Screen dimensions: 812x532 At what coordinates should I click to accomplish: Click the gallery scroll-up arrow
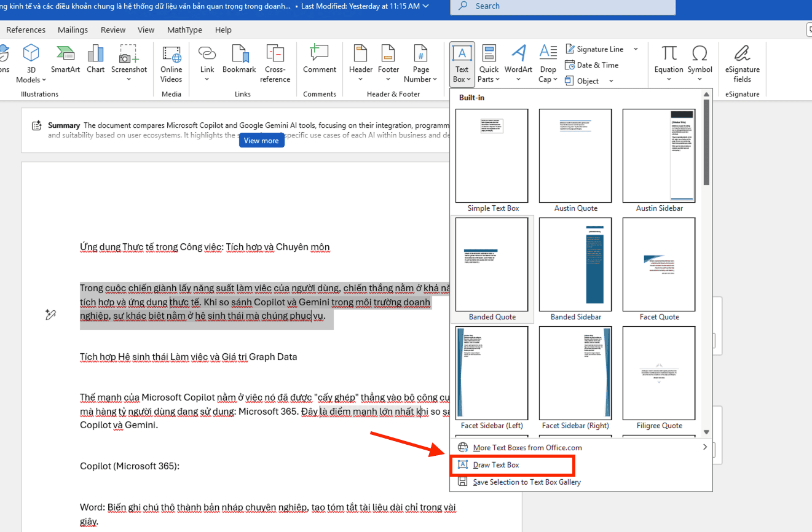coord(706,95)
